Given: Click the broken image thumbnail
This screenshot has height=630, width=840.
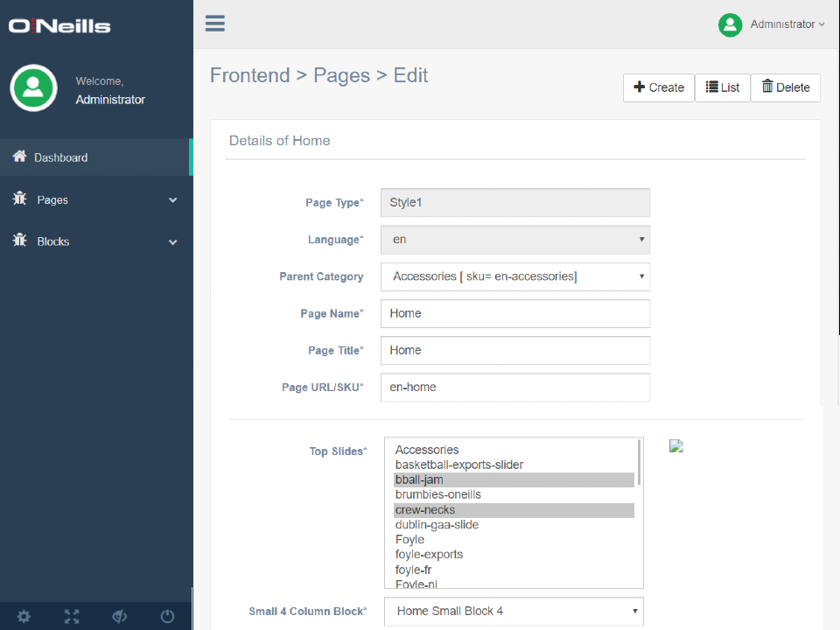Looking at the screenshot, I should [675, 445].
